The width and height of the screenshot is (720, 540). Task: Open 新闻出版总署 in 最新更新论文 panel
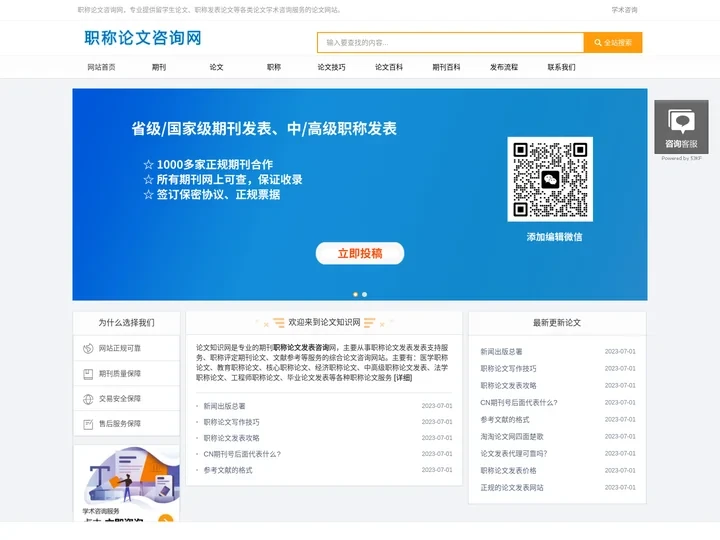pyautogui.click(x=501, y=352)
